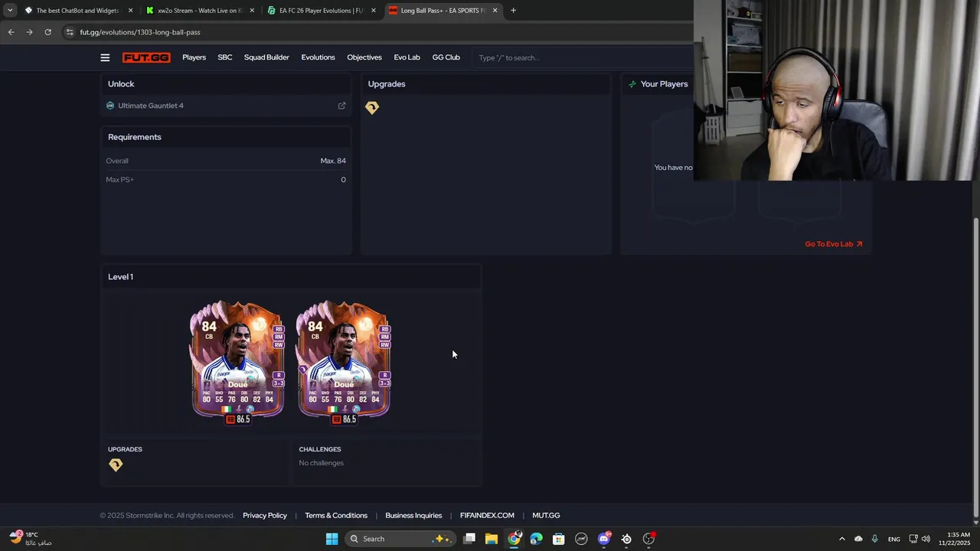
Task: Close the xw2o Stream tab
Action: click(x=252, y=11)
